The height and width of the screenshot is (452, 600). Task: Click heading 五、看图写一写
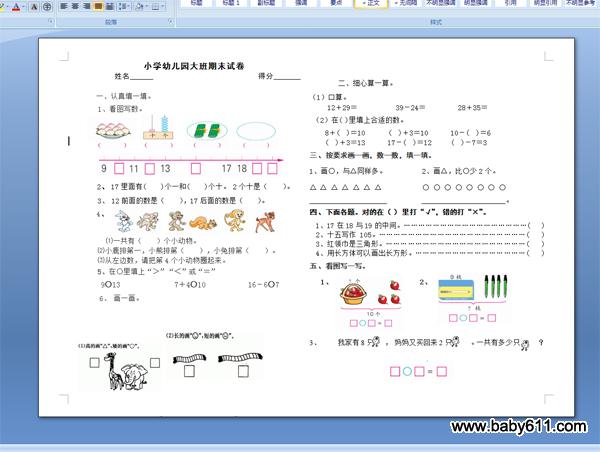338,266
